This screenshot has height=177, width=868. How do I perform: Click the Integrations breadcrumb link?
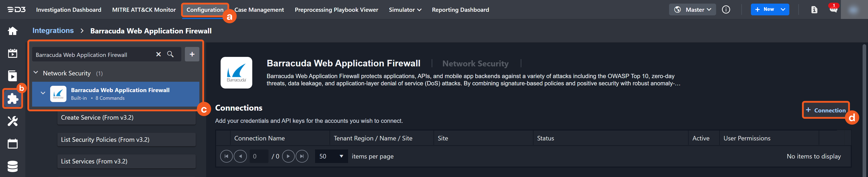pyautogui.click(x=53, y=31)
